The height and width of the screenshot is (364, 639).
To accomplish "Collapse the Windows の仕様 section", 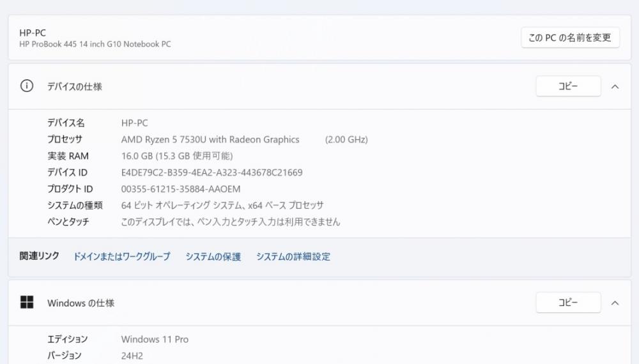I will pyautogui.click(x=615, y=303).
